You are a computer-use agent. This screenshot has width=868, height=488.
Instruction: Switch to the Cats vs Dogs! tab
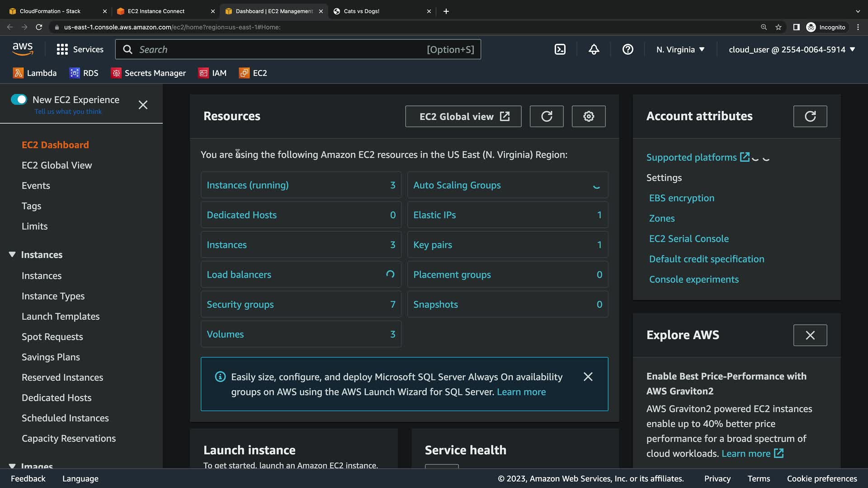(361, 11)
